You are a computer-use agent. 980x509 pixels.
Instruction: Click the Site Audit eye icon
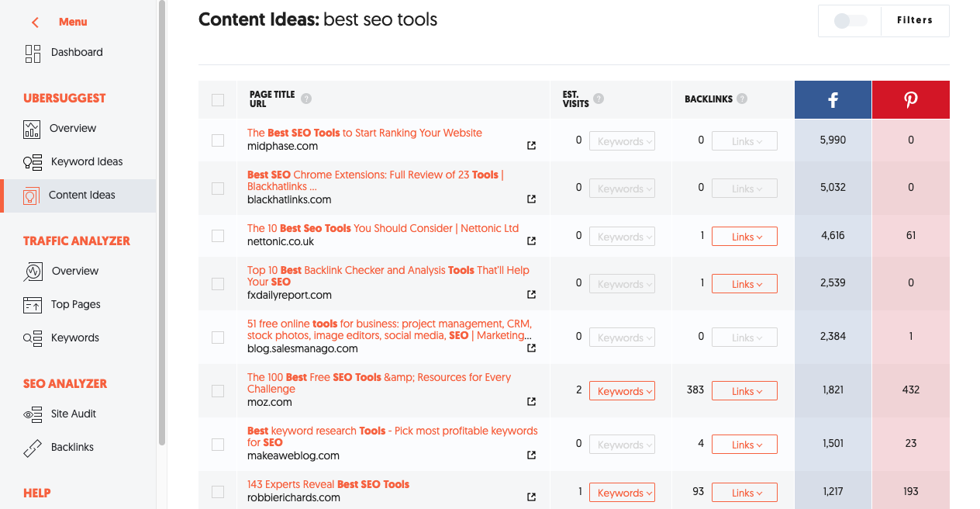[x=33, y=414]
